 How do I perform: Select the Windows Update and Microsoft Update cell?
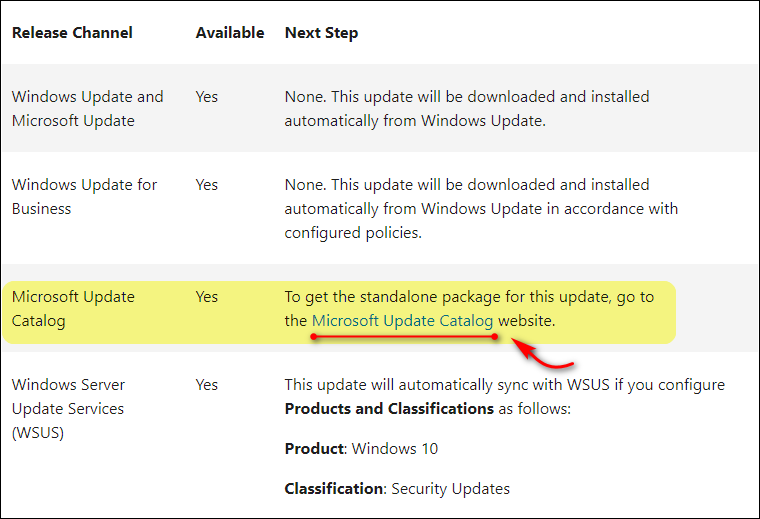pyautogui.click(x=87, y=108)
